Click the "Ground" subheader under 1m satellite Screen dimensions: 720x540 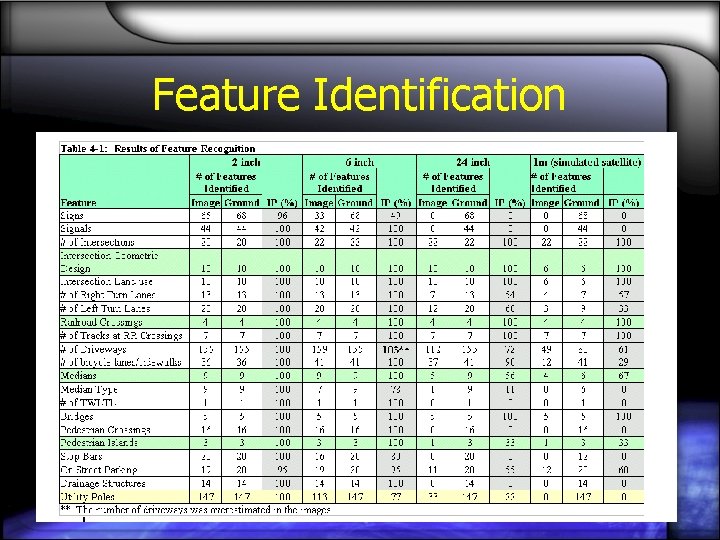point(582,202)
